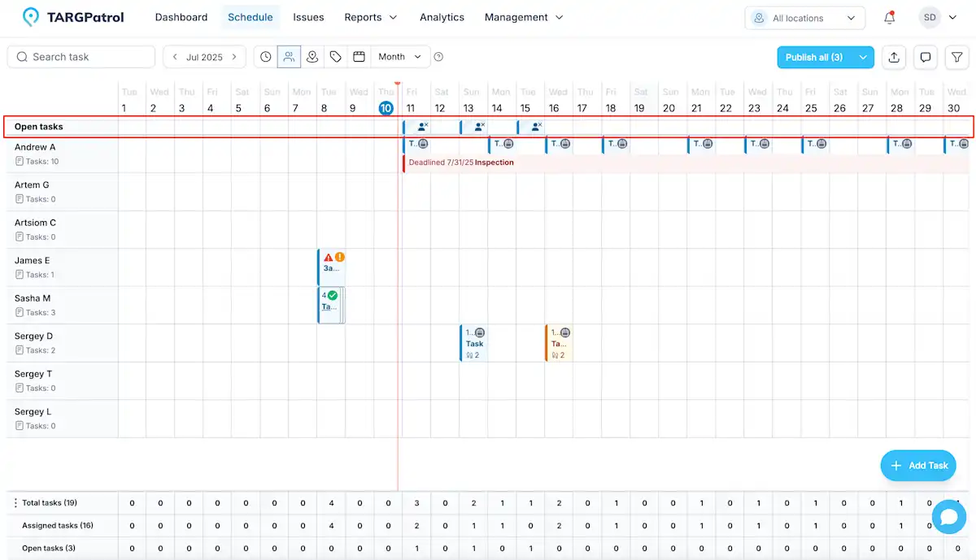Toggle the group by people view
976x560 pixels.
[289, 57]
